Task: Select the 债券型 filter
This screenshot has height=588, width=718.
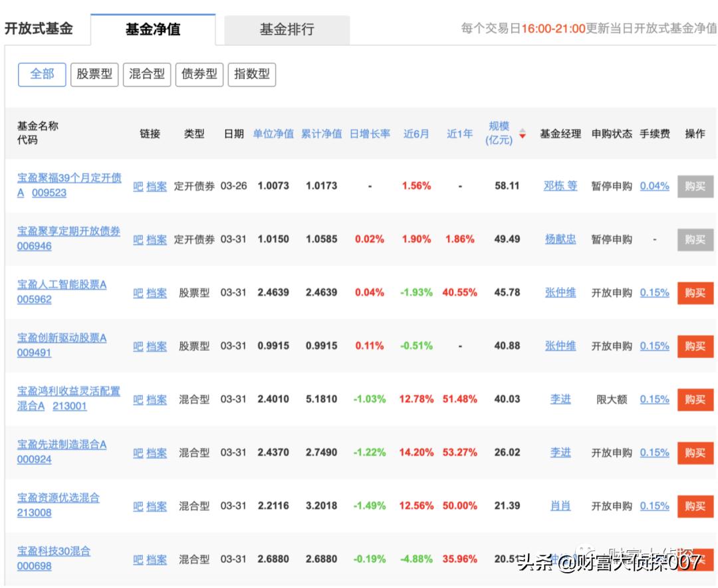Action: pyautogui.click(x=200, y=74)
